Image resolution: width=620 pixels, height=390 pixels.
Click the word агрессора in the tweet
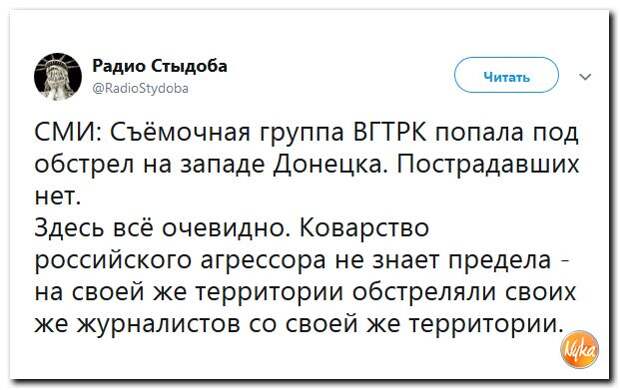(x=264, y=262)
